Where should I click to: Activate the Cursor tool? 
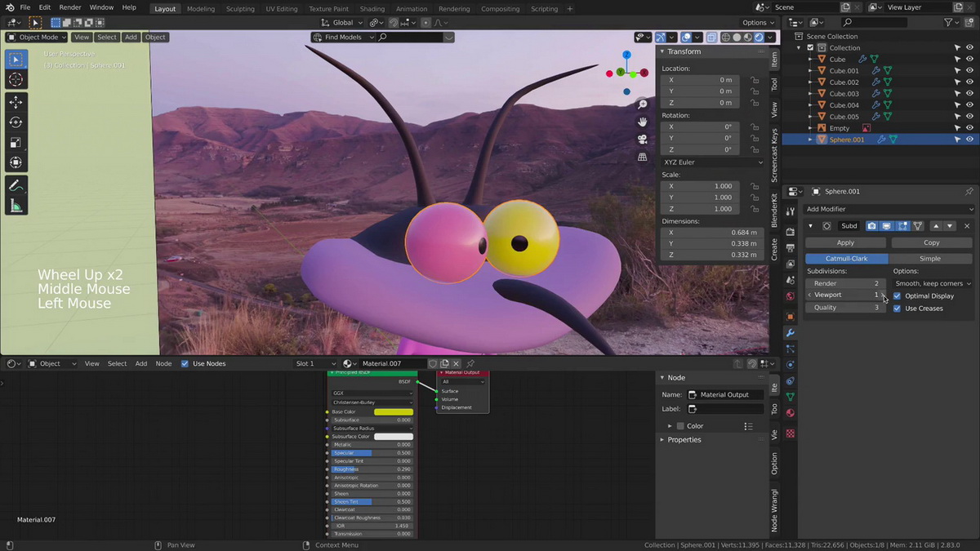click(x=16, y=79)
